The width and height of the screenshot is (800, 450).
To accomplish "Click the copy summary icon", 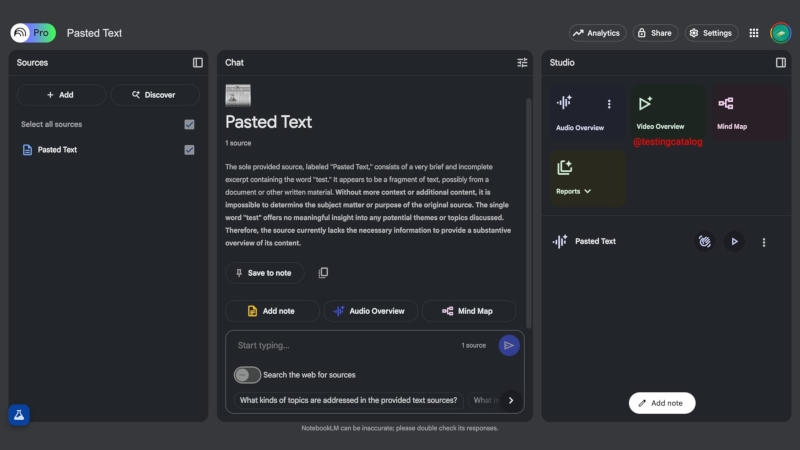I will [323, 273].
